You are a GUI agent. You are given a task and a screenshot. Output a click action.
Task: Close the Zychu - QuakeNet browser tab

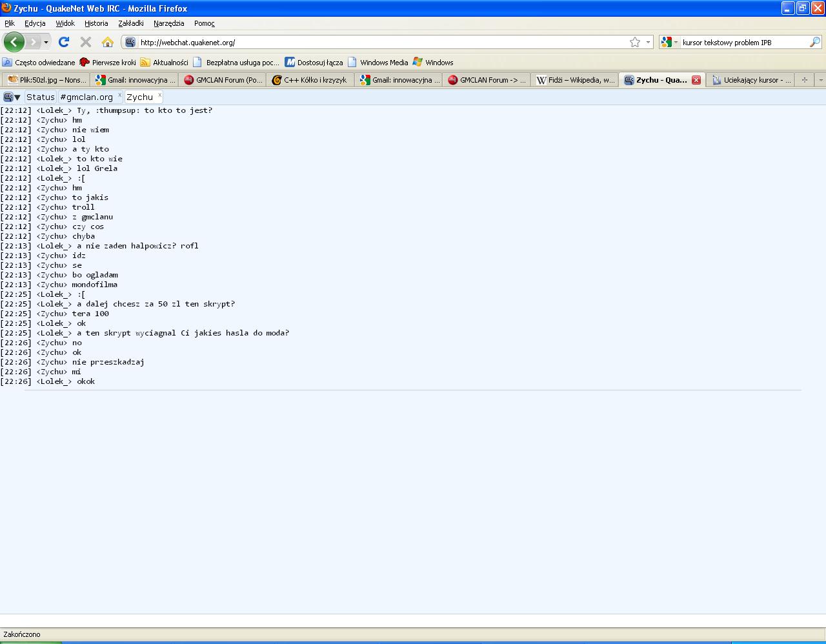(696, 80)
